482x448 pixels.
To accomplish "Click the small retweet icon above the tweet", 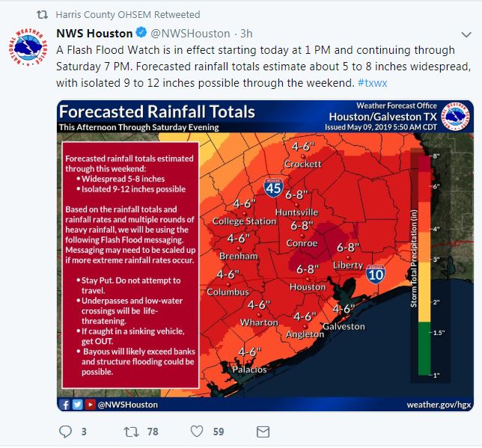I will 42,14.
